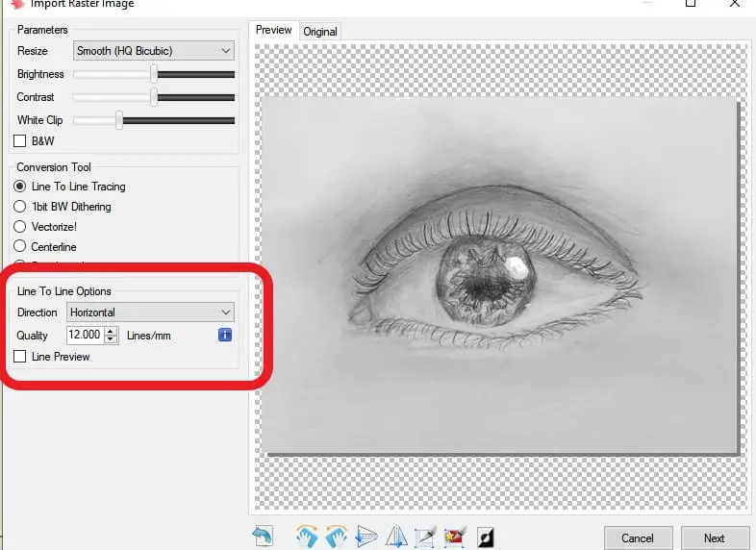756x550 pixels.
Task: Invert image colors with black-white icon
Action: point(486,537)
